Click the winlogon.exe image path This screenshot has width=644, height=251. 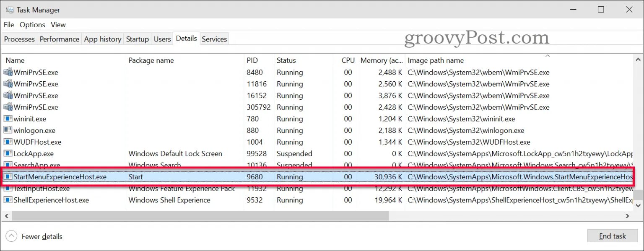pyautogui.click(x=466, y=130)
